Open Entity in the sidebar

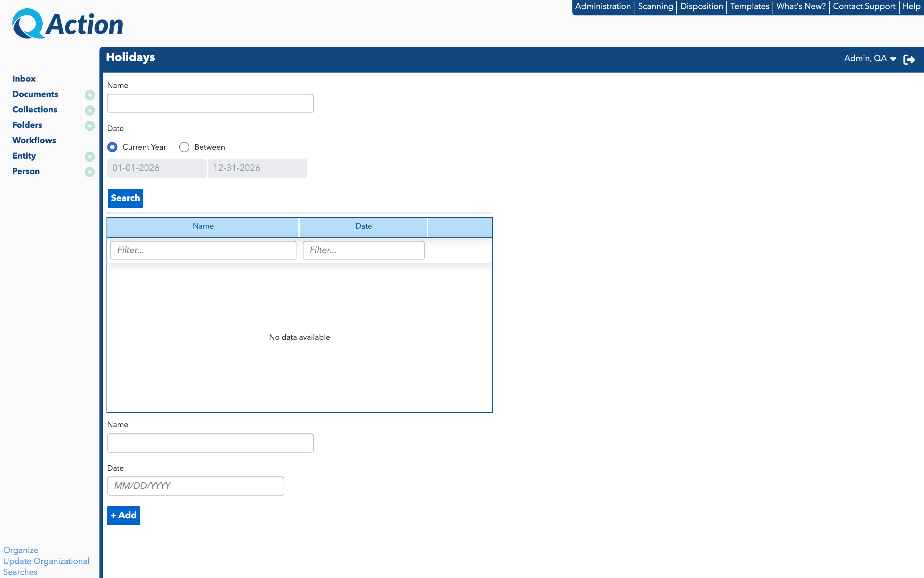click(24, 156)
